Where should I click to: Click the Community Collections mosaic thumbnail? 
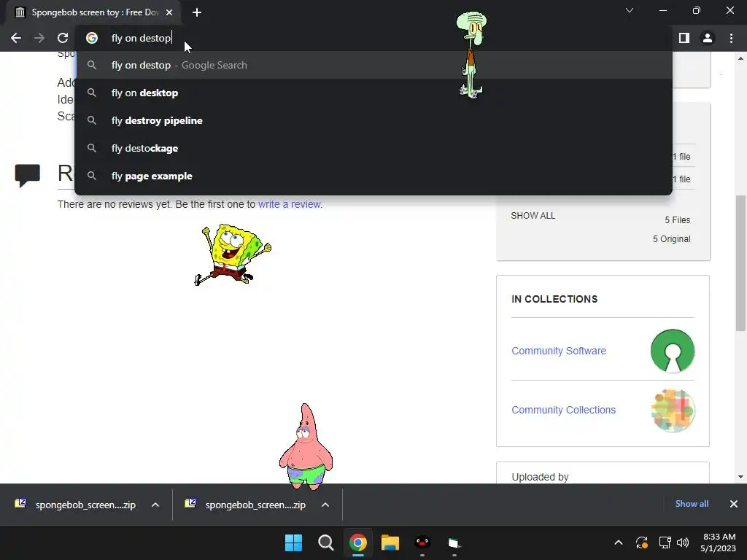pyautogui.click(x=672, y=411)
